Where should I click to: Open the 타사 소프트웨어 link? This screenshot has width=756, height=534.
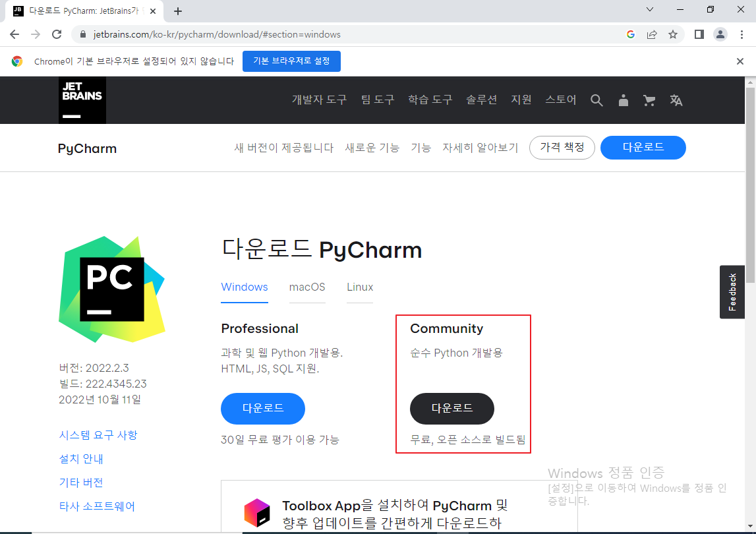pos(97,506)
